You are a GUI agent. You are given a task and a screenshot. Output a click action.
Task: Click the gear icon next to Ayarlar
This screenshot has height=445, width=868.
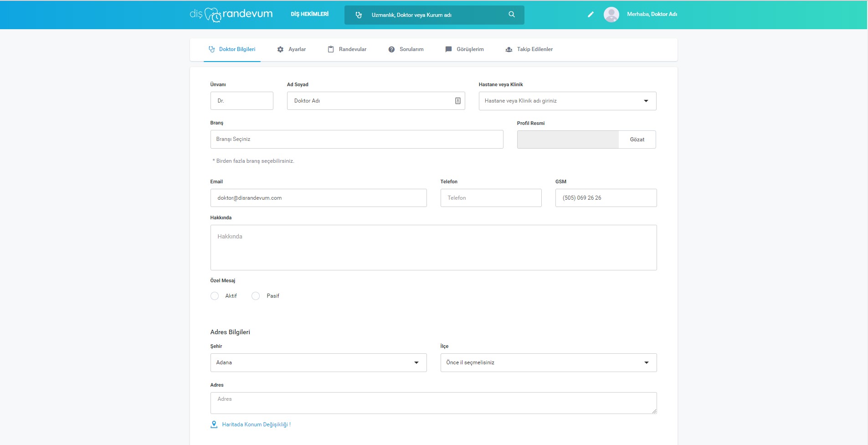tap(280, 49)
